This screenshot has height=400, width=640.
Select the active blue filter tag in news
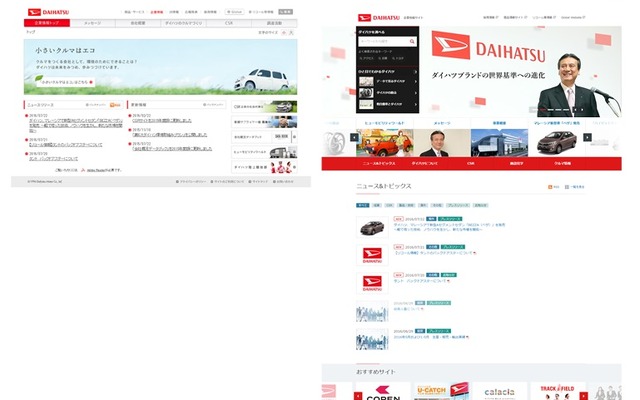pyautogui.click(x=362, y=205)
